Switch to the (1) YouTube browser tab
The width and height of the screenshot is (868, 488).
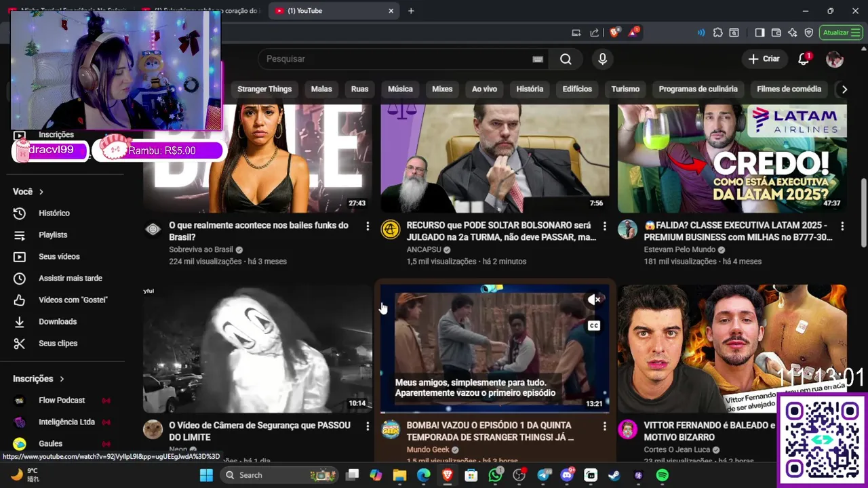click(333, 11)
